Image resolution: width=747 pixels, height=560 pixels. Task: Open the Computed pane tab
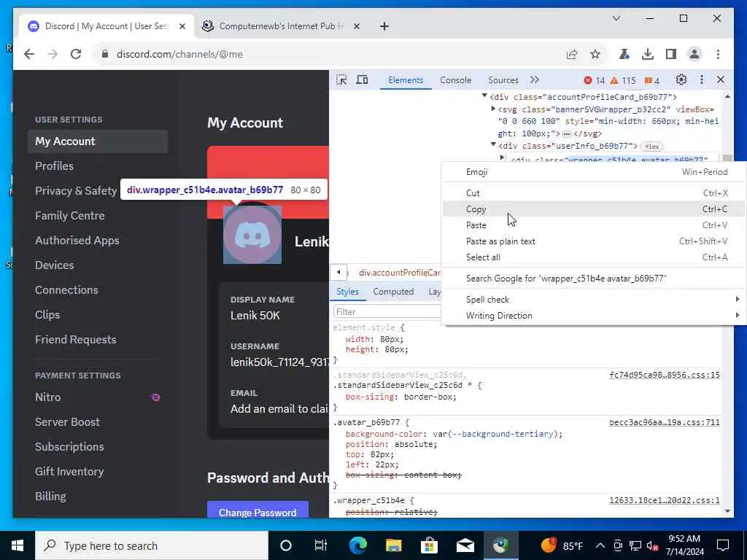coord(393,292)
